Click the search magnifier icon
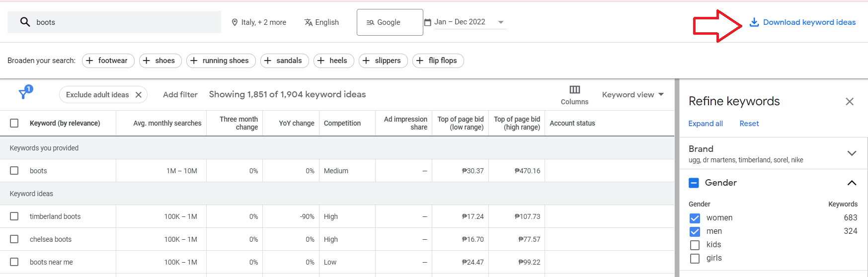 pyautogui.click(x=25, y=22)
